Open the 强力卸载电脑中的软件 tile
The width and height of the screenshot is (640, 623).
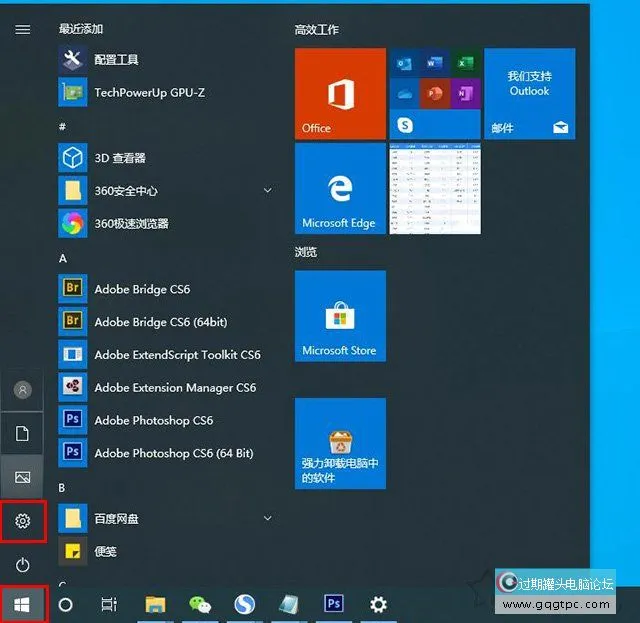tap(340, 443)
